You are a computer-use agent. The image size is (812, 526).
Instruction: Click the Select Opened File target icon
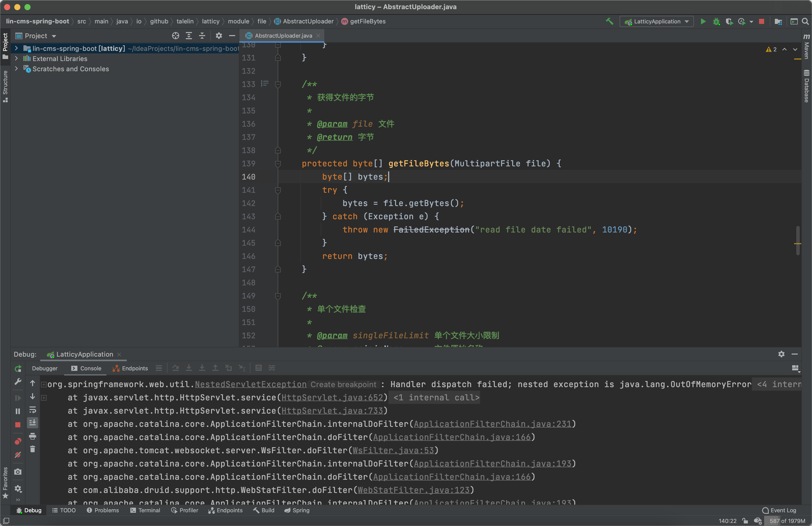pos(175,35)
